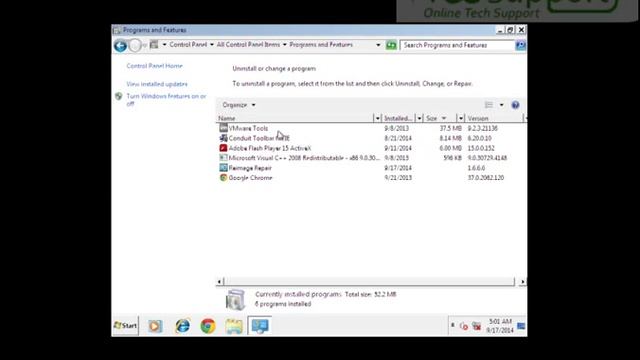Open Windows Explorer folder on taskbar
The image size is (640, 360).
[234, 326]
